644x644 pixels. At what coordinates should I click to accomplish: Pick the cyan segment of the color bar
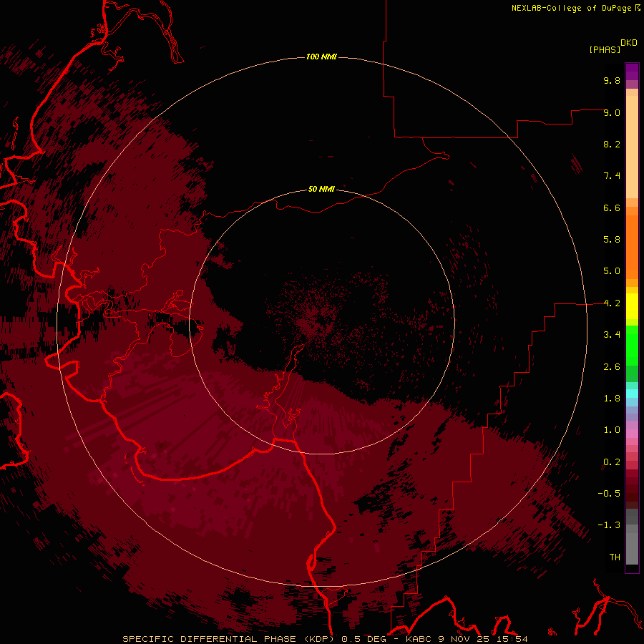click(x=632, y=394)
